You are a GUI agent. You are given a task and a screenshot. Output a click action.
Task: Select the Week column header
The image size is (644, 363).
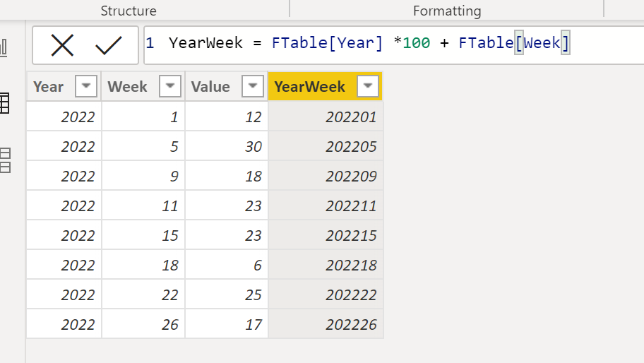click(143, 86)
